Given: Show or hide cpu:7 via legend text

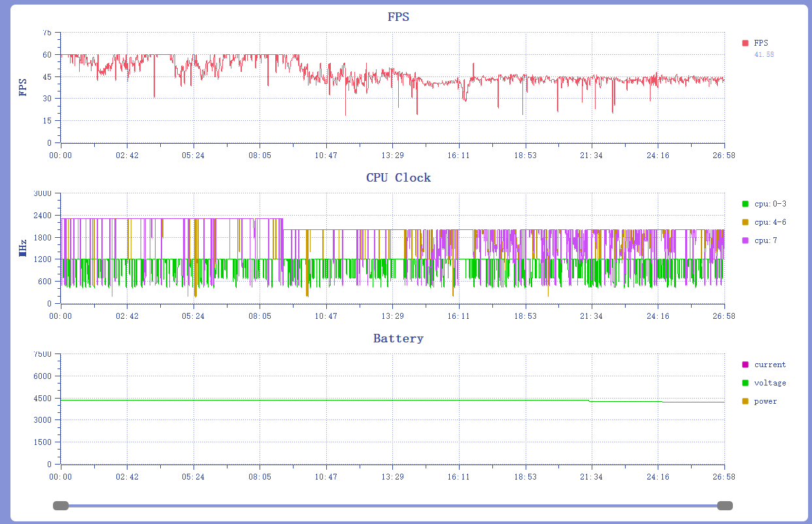Looking at the screenshot, I should (766, 240).
